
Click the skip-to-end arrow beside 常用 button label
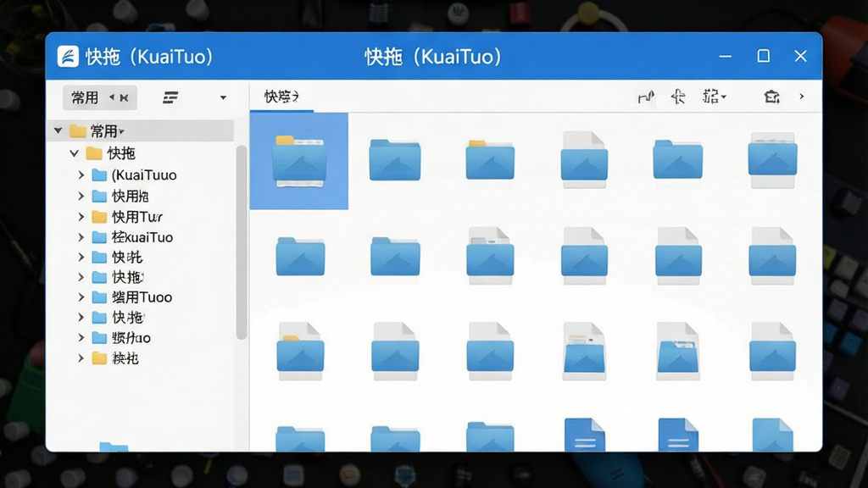pyautogui.click(x=124, y=98)
